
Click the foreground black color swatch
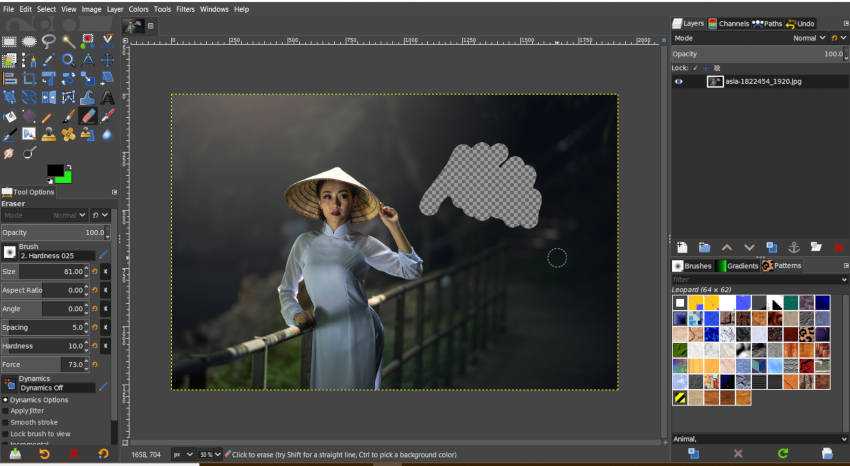(55, 171)
